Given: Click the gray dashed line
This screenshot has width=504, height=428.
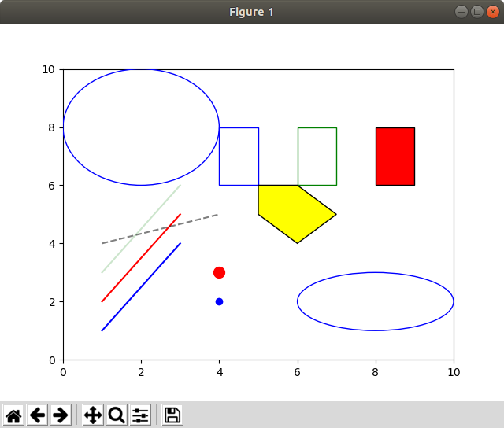Looking at the screenshot, I should tap(160, 229).
